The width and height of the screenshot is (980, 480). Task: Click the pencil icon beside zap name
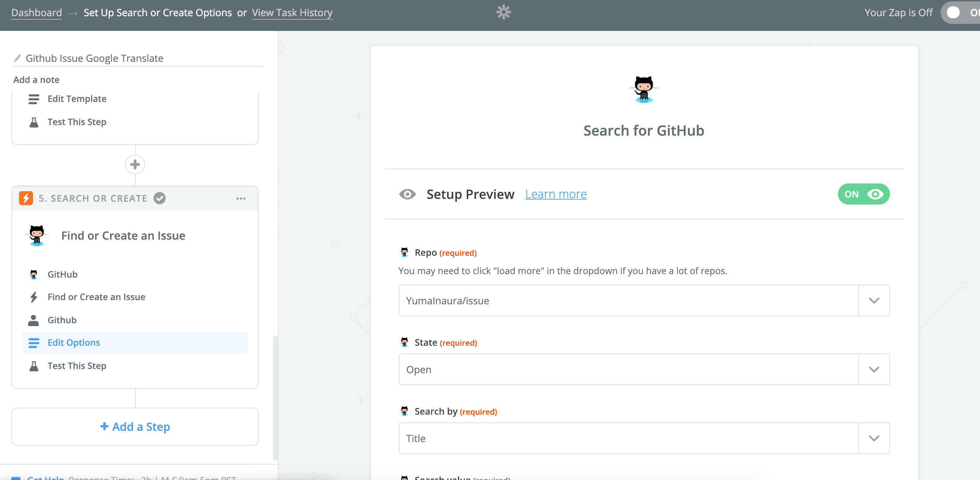coord(17,58)
